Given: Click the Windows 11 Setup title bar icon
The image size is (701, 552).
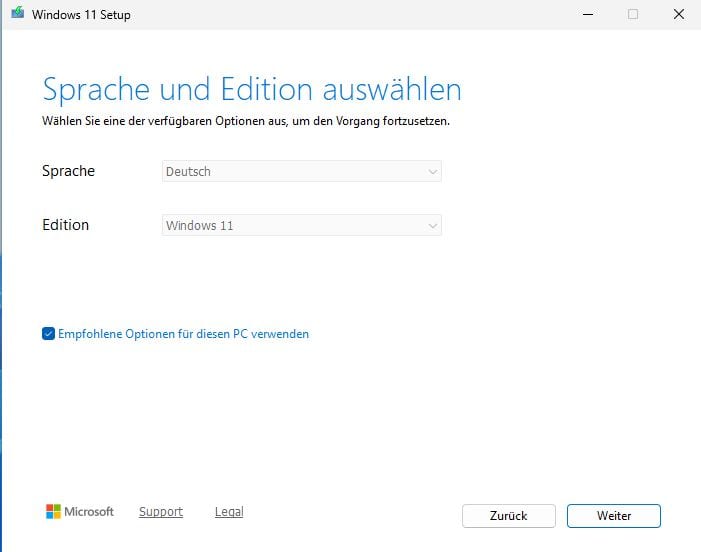Looking at the screenshot, I should [17, 14].
